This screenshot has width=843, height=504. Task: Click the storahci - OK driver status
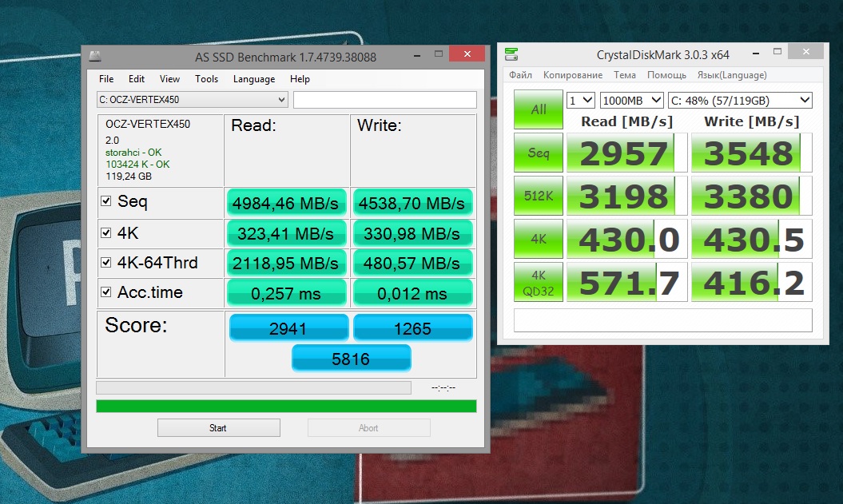(133, 153)
